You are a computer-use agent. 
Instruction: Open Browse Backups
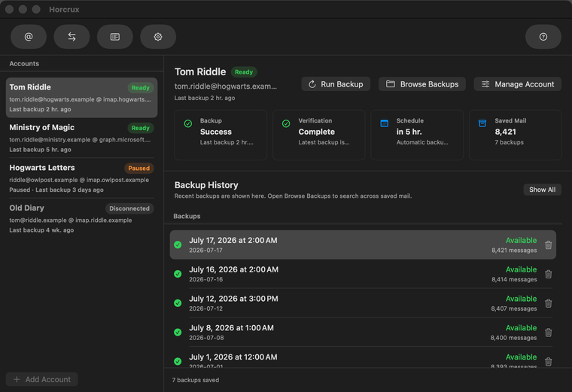click(422, 84)
